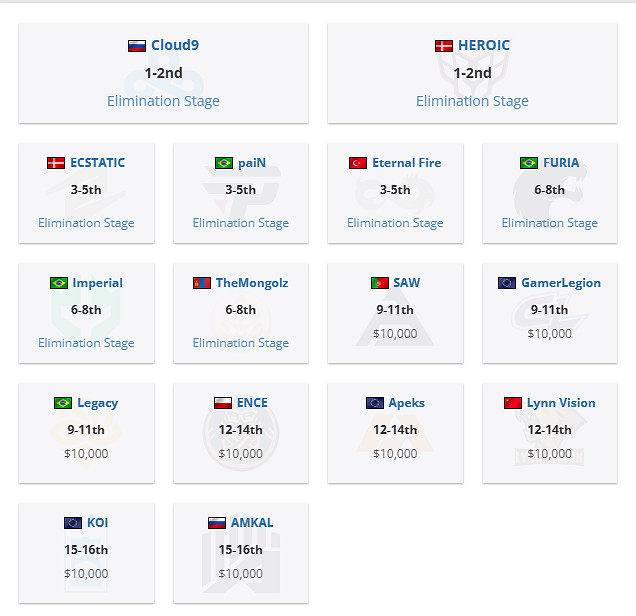Screen dimensions: 636x616
Task: Click the Brazilian flag icon next to paiN
Action: point(224,163)
